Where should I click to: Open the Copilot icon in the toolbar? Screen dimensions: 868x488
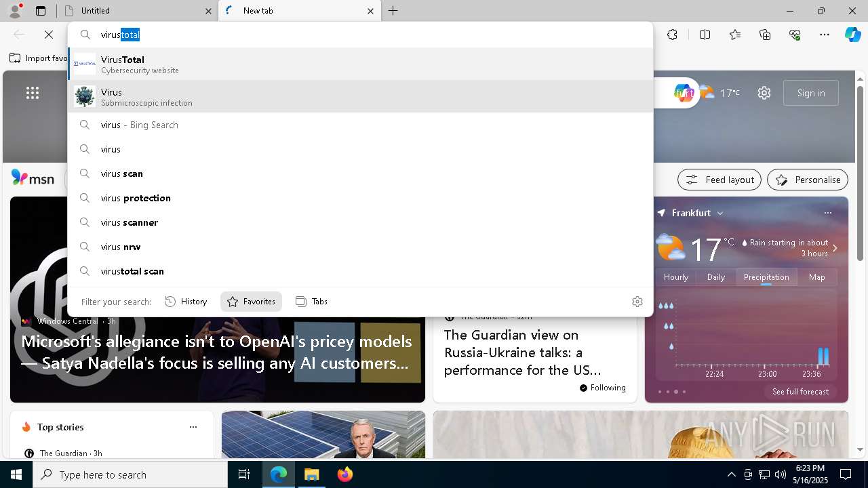pyautogui.click(x=852, y=35)
